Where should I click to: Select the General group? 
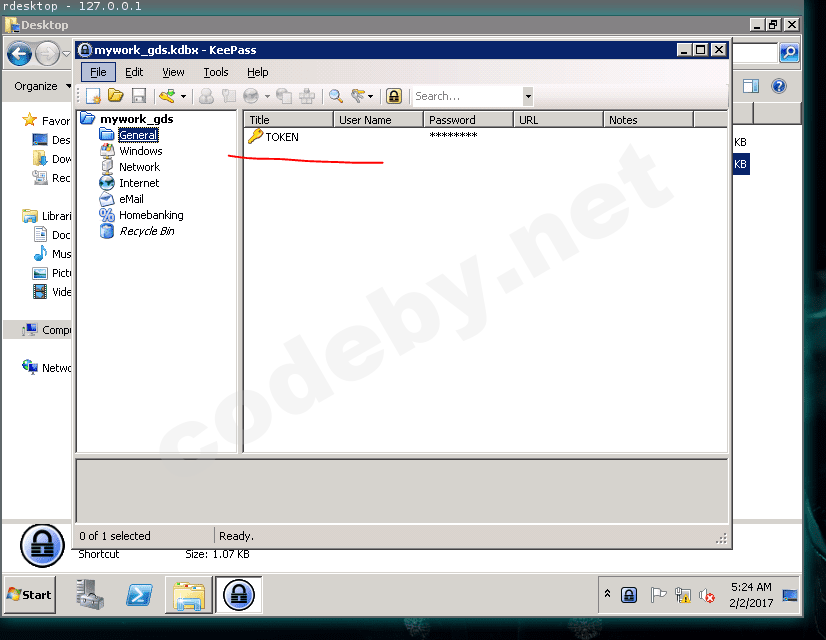coord(138,135)
